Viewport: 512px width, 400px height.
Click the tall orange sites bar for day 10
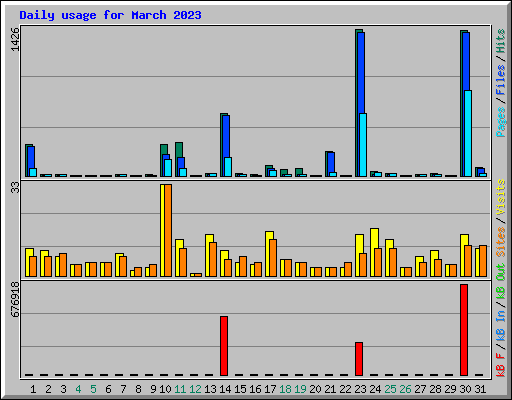168,230
